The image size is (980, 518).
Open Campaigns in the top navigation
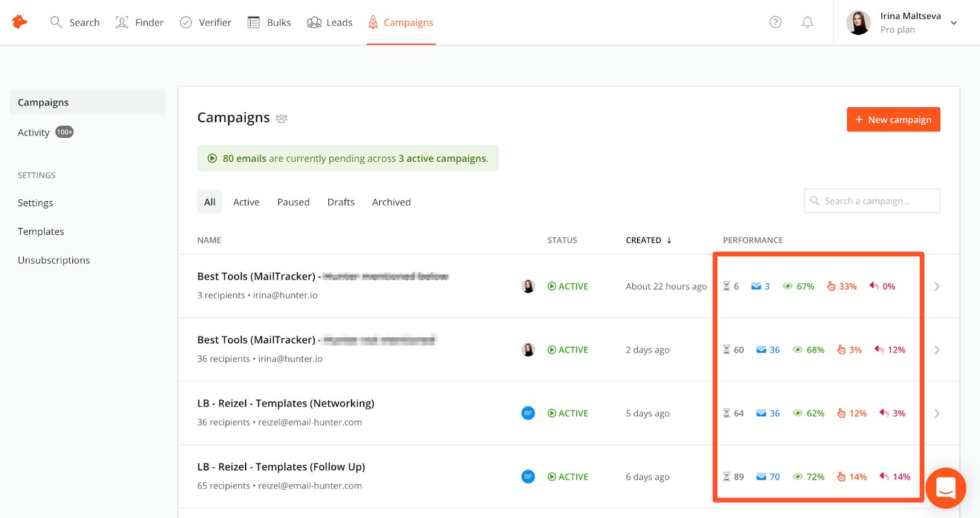point(401,23)
